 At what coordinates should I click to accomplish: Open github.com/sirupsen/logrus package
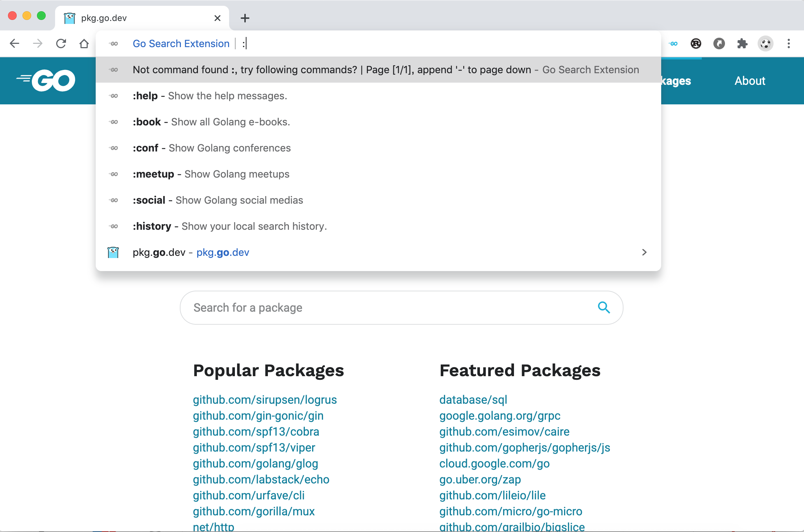coord(265,400)
